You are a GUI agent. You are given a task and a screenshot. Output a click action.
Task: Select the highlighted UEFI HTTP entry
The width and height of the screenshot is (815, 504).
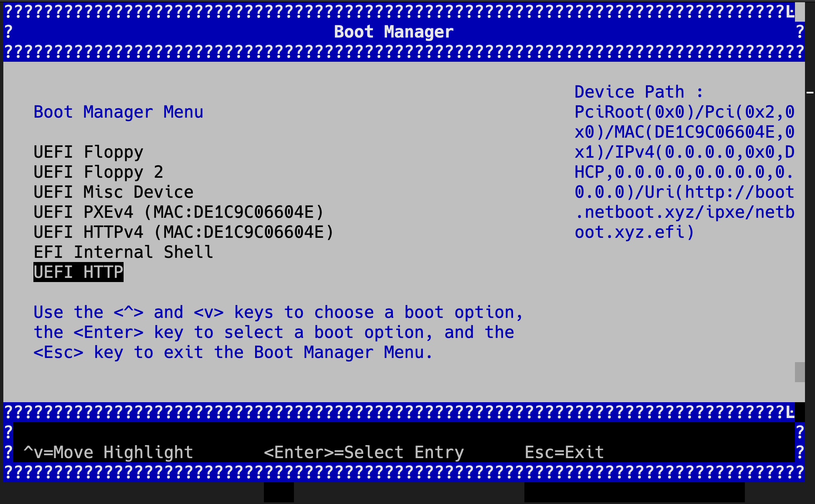(78, 272)
